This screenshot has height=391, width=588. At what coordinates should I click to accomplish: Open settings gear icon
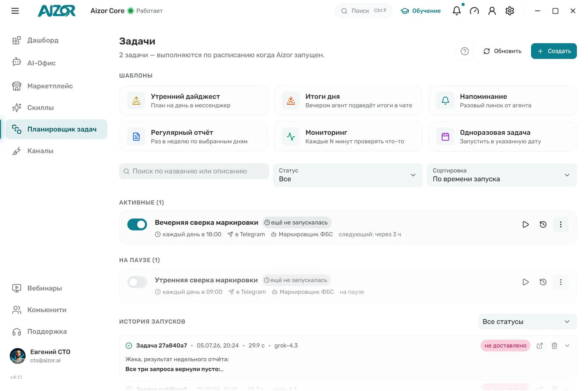tap(509, 11)
